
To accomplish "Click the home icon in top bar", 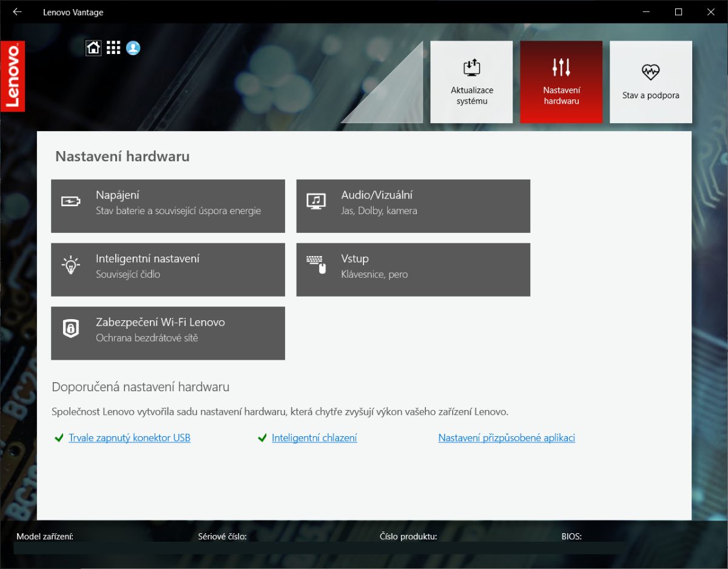I will pos(93,48).
